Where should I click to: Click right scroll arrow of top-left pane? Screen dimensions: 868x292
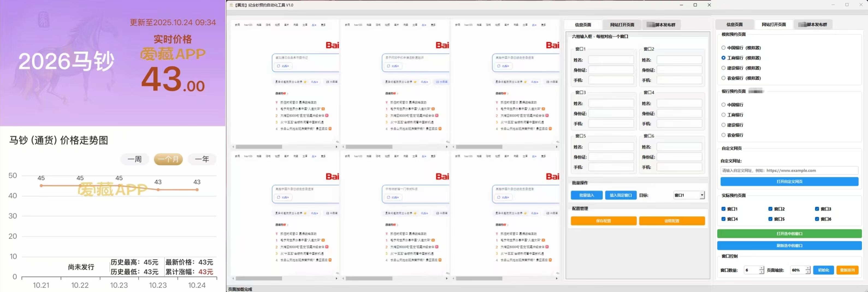coord(336,147)
